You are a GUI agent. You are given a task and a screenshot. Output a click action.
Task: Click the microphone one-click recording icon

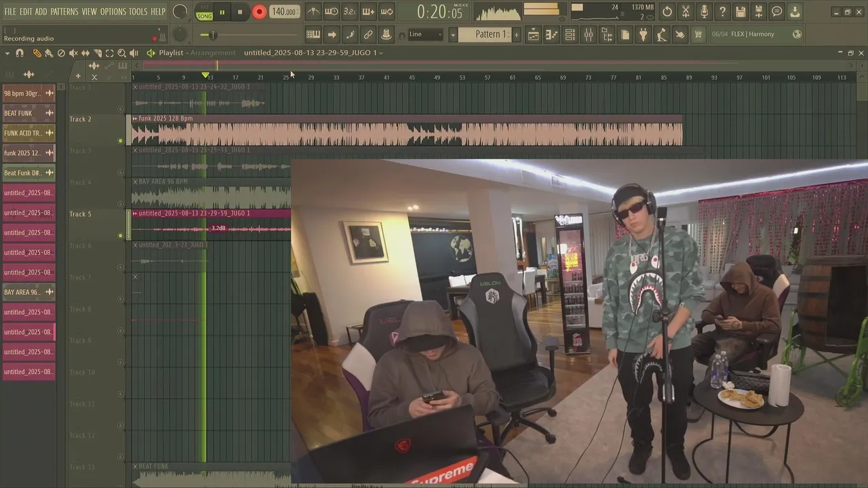tap(704, 12)
